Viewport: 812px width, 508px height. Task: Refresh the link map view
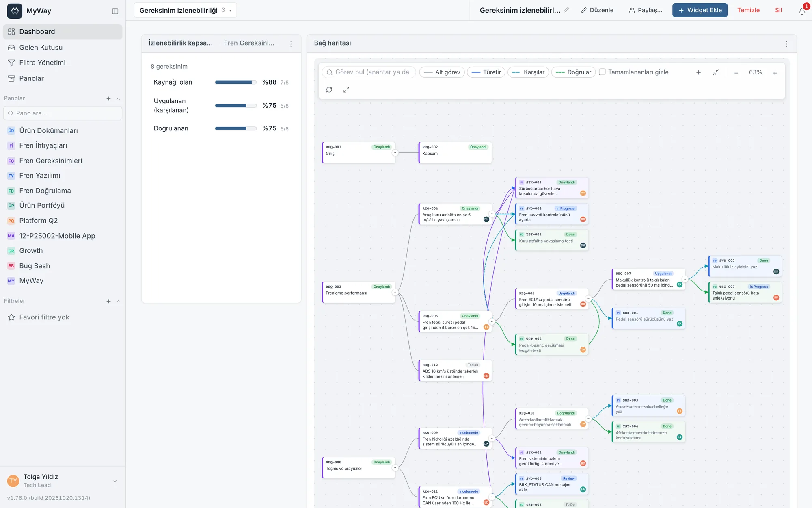pyautogui.click(x=329, y=90)
